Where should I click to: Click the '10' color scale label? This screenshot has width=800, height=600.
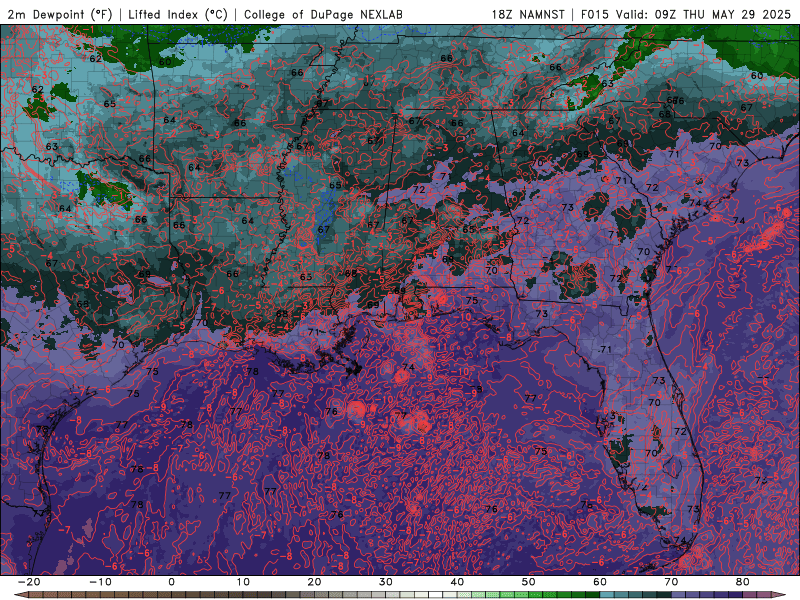tap(243, 582)
